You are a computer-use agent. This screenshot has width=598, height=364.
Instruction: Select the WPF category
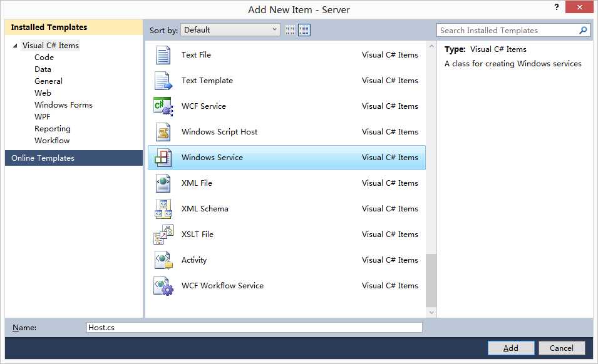click(43, 116)
